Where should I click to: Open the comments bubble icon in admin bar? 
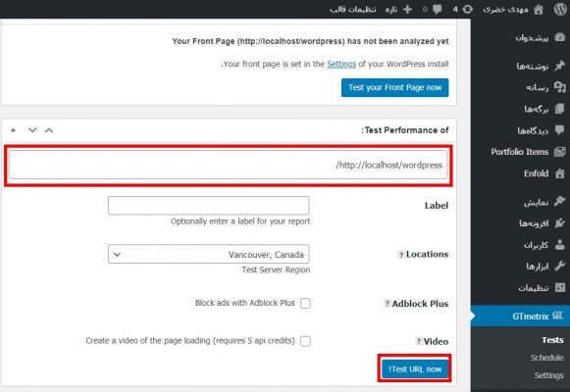coord(437,10)
